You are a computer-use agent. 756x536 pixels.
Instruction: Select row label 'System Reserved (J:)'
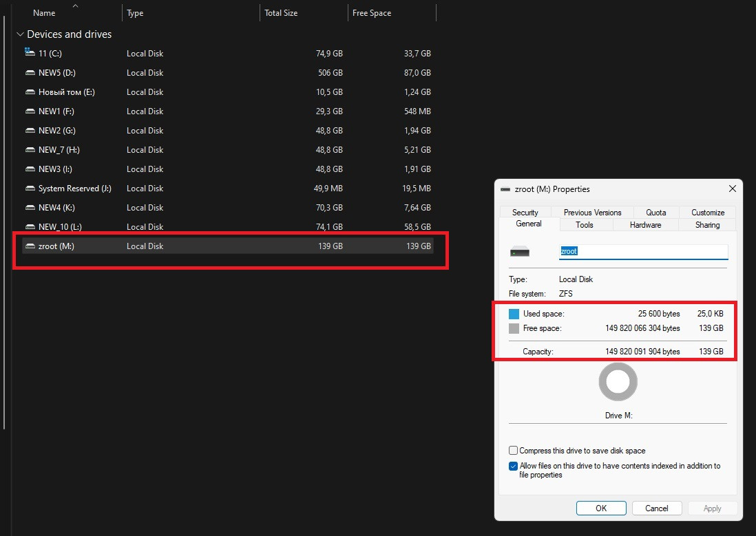(75, 189)
